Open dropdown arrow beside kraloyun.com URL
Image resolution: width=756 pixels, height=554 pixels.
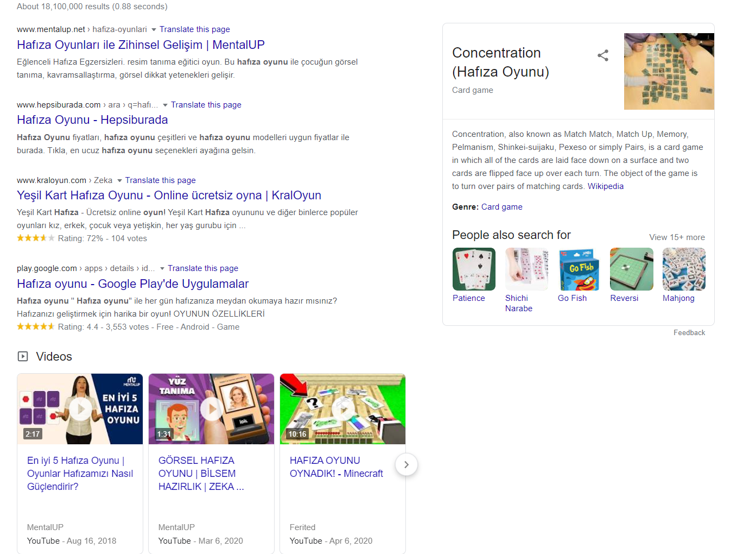click(x=119, y=180)
